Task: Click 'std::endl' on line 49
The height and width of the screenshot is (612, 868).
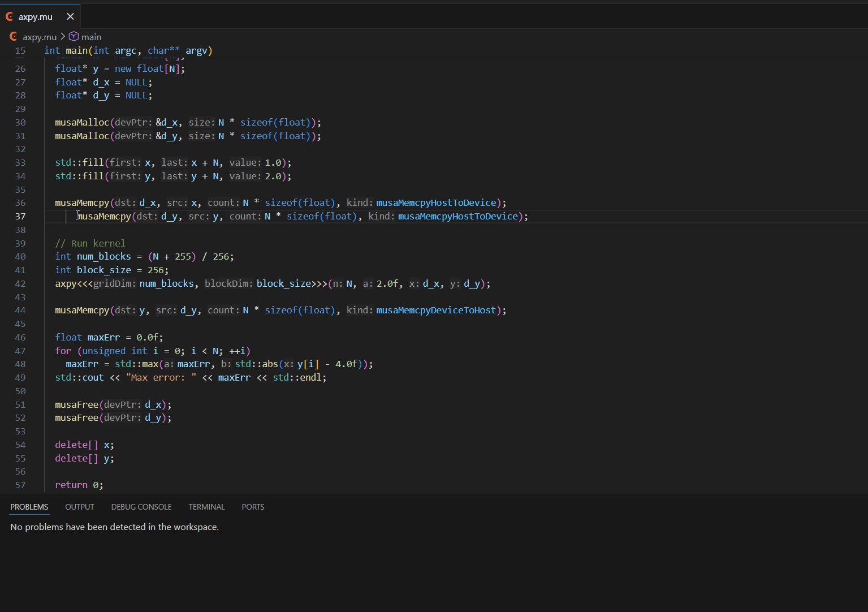Action: [x=297, y=377]
